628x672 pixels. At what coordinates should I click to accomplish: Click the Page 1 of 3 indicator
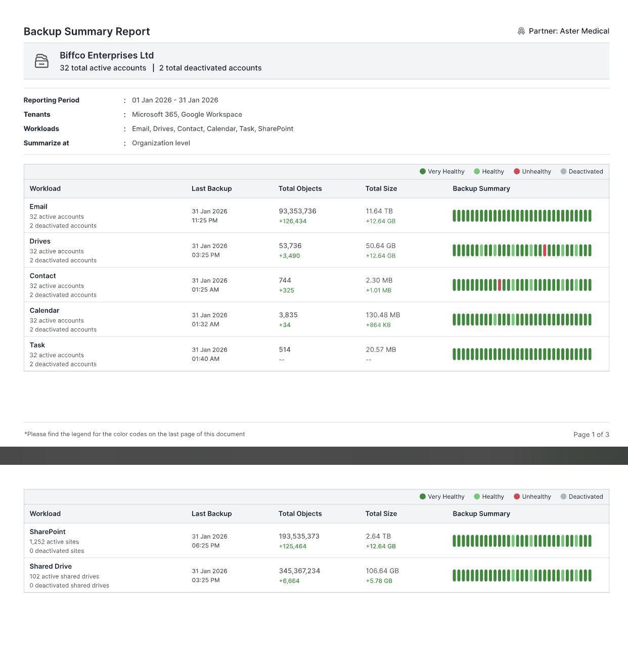pos(591,435)
